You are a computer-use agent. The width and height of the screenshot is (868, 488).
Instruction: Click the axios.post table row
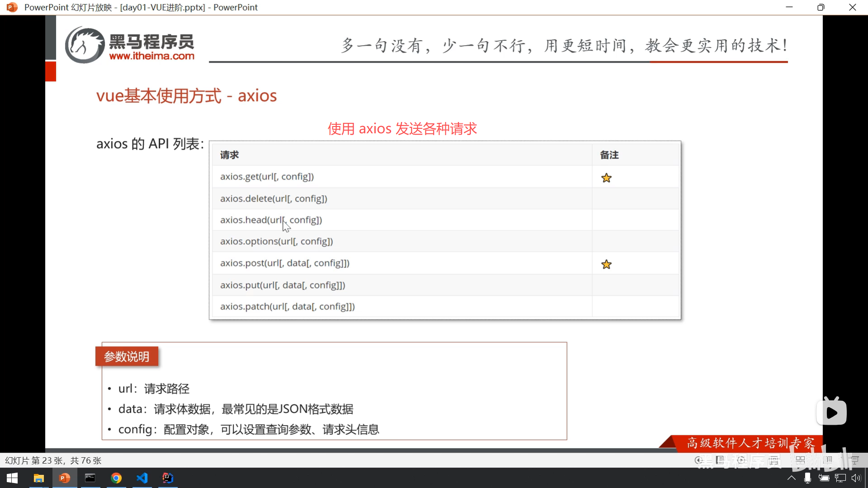(285, 263)
